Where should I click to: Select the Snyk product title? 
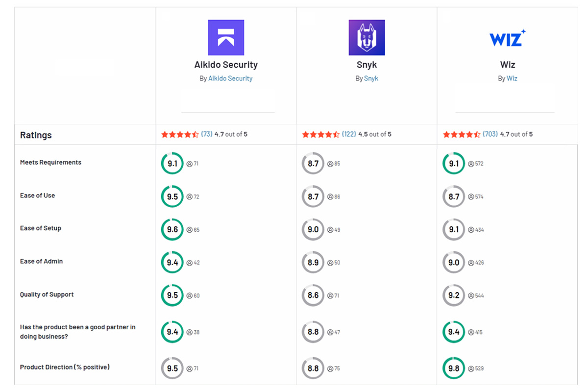pyautogui.click(x=367, y=65)
